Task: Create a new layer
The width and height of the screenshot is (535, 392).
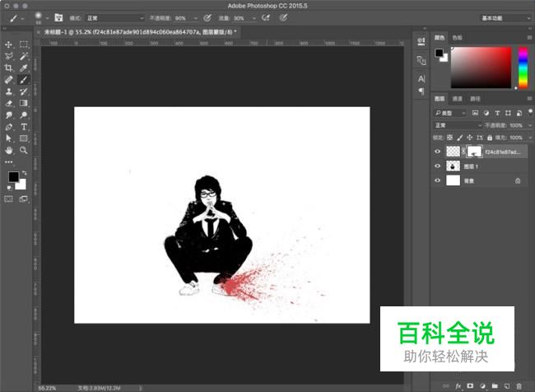Action: [507, 386]
